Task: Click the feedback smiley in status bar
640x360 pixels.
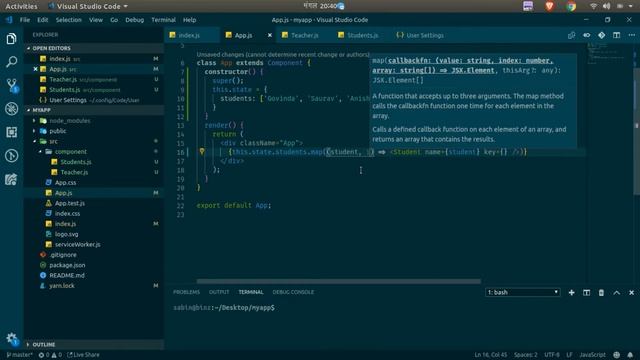Action: (617, 355)
